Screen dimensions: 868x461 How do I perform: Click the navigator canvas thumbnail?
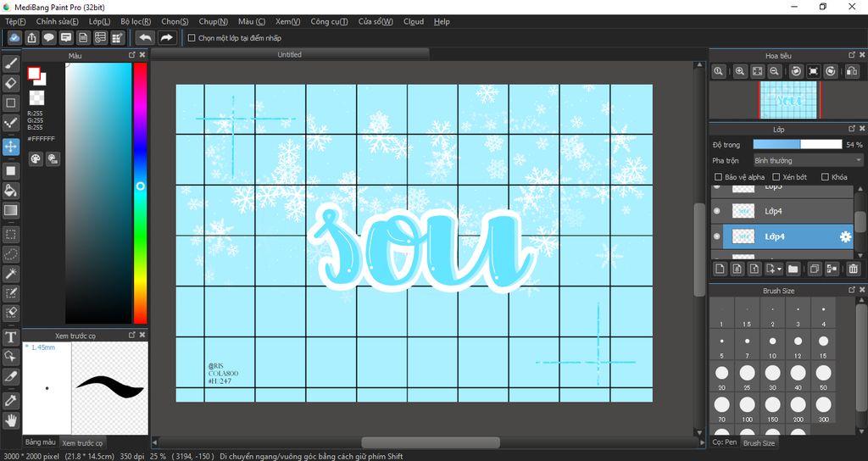(789, 100)
